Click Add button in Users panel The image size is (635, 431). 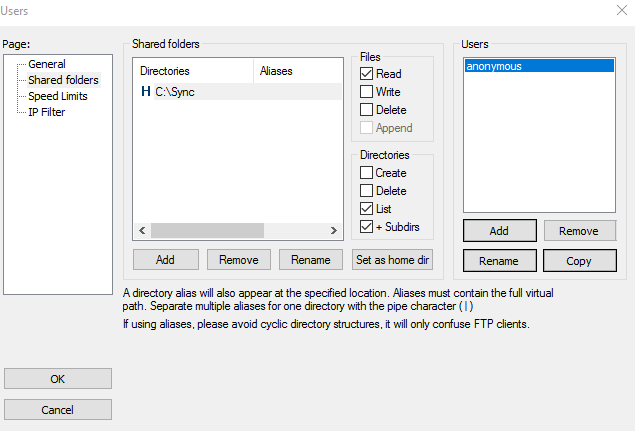point(500,231)
